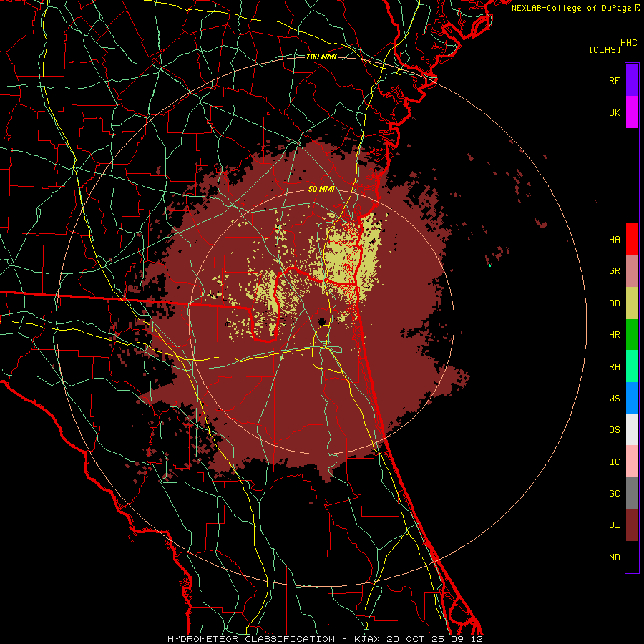
Task: Click the RA legend label
Action: pyautogui.click(x=615, y=367)
